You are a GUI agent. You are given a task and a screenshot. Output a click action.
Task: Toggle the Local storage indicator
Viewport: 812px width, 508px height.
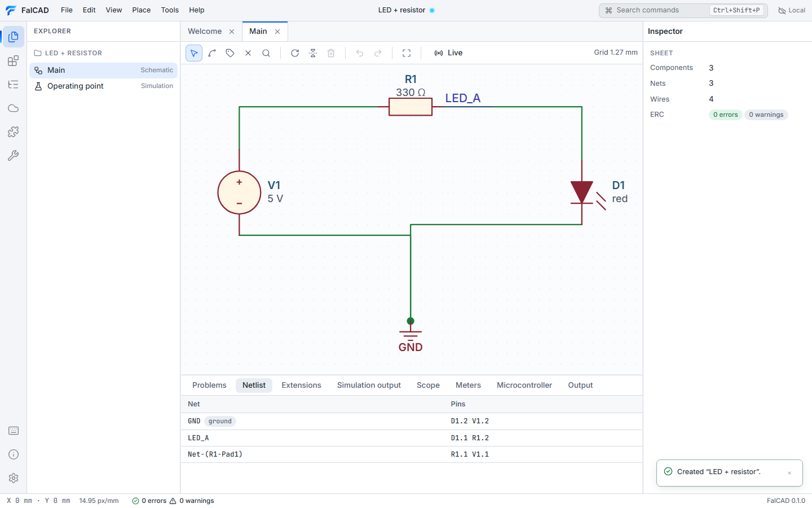pyautogui.click(x=792, y=10)
